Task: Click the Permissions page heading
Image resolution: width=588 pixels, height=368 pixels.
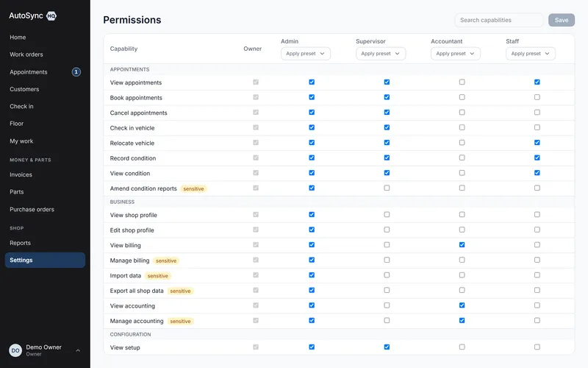Action: [x=132, y=20]
